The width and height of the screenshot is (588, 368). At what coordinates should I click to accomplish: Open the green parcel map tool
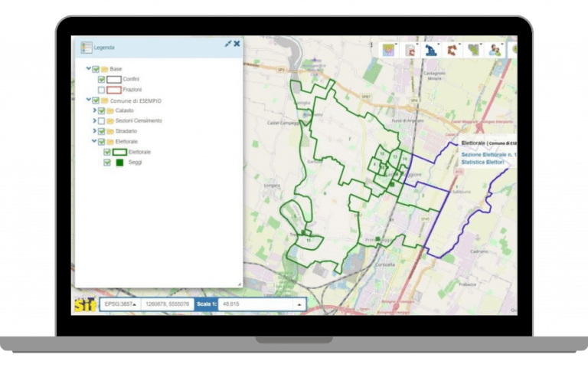click(474, 49)
